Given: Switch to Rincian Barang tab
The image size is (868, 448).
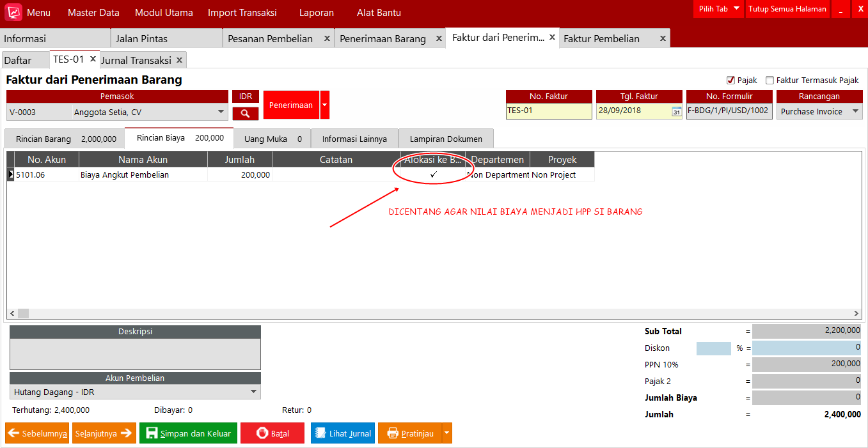Looking at the screenshot, I should [x=65, y=139].
